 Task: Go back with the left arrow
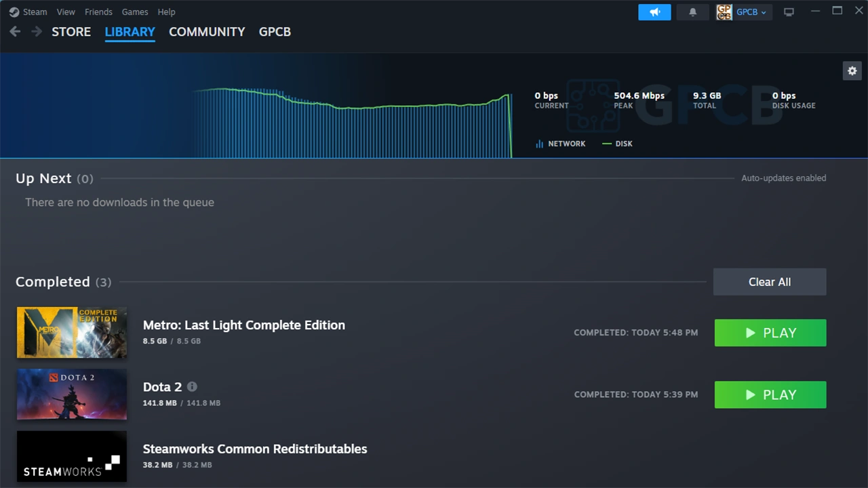pyautogui.click(x=15, y=32)
